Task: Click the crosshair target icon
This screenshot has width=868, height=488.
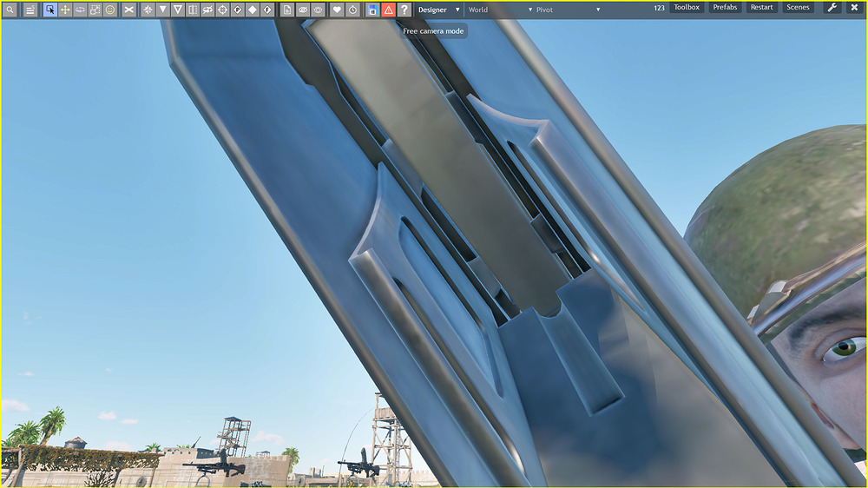Action: (222, 10)
